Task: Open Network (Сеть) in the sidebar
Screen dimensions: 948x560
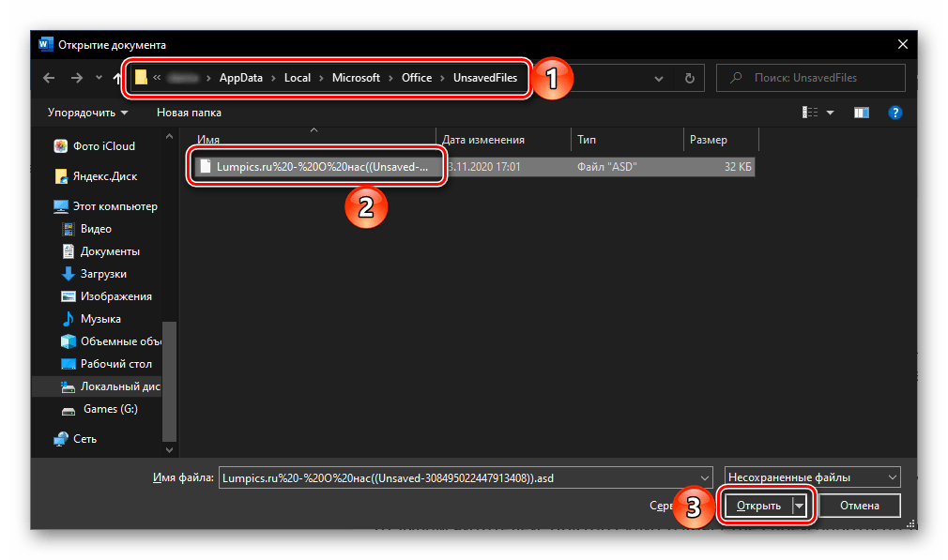Action: tap(84, 438)
